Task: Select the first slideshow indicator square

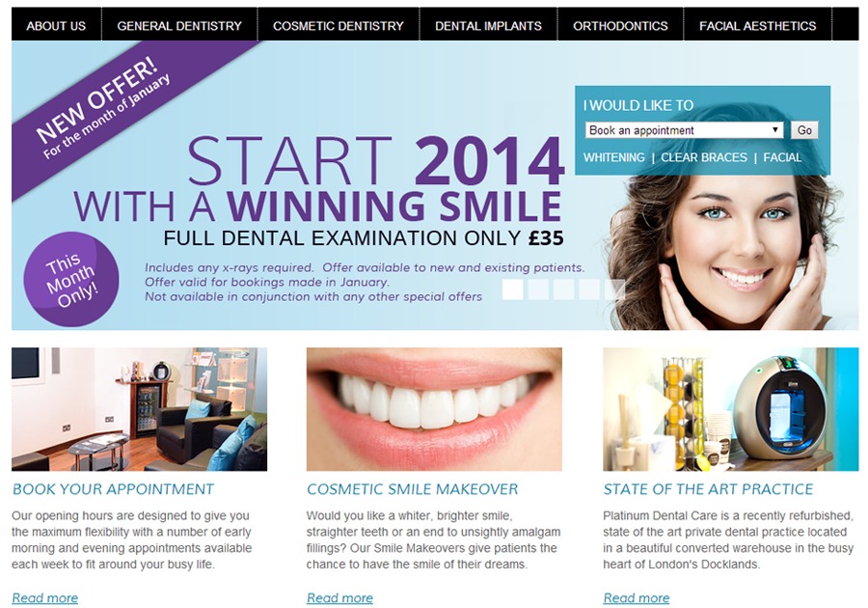Action: 513,290
